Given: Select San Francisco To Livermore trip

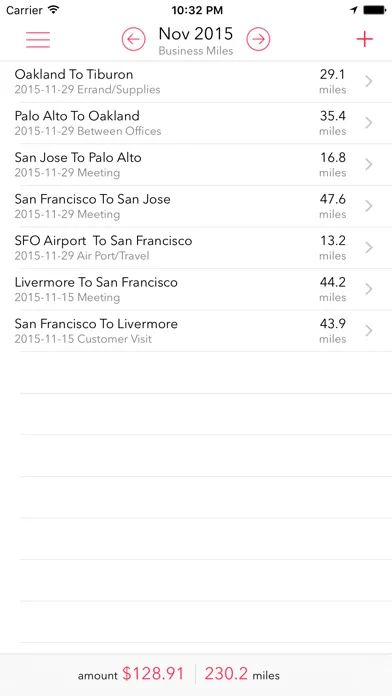Looking at the screenshot, I should pos(196,331).
